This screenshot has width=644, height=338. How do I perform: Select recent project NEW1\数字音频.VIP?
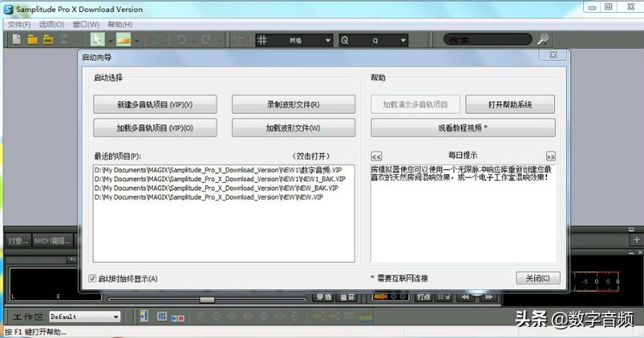218,170
